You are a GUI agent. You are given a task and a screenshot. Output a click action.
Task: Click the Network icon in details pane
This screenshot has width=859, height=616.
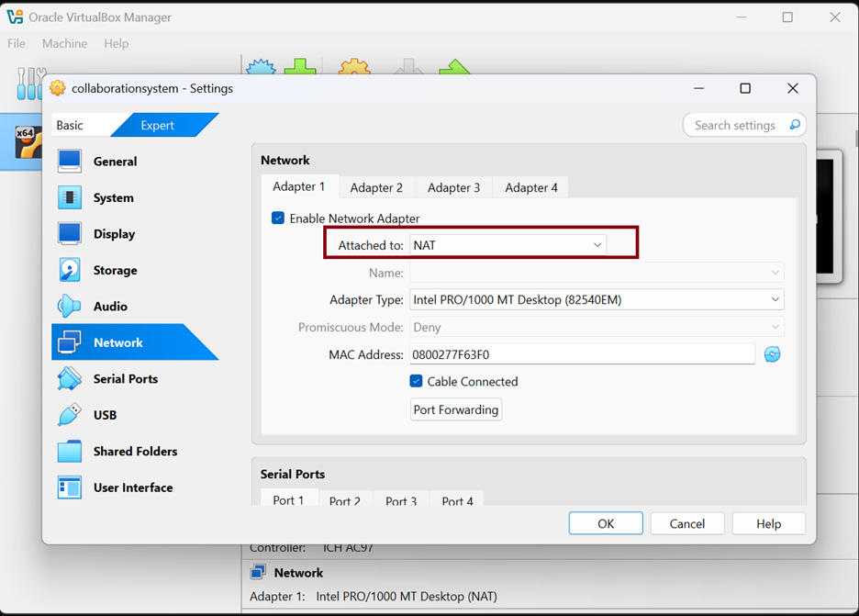[x=258, y=572]
